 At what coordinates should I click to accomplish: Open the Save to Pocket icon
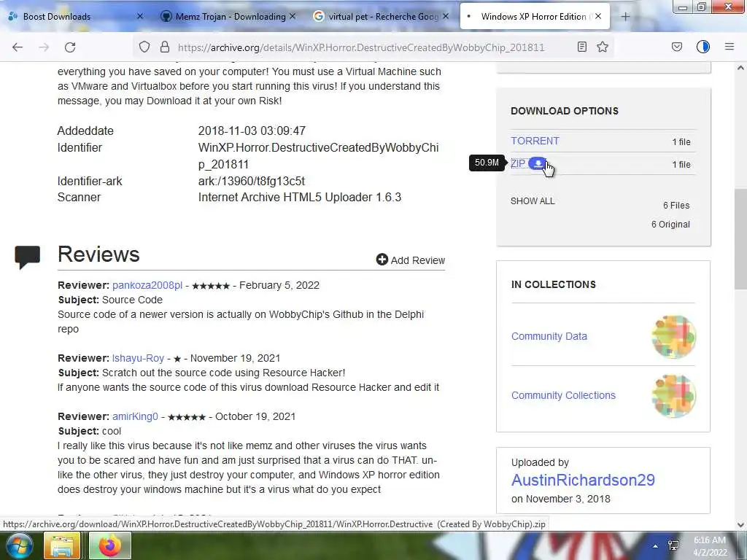tap(676, 47)
